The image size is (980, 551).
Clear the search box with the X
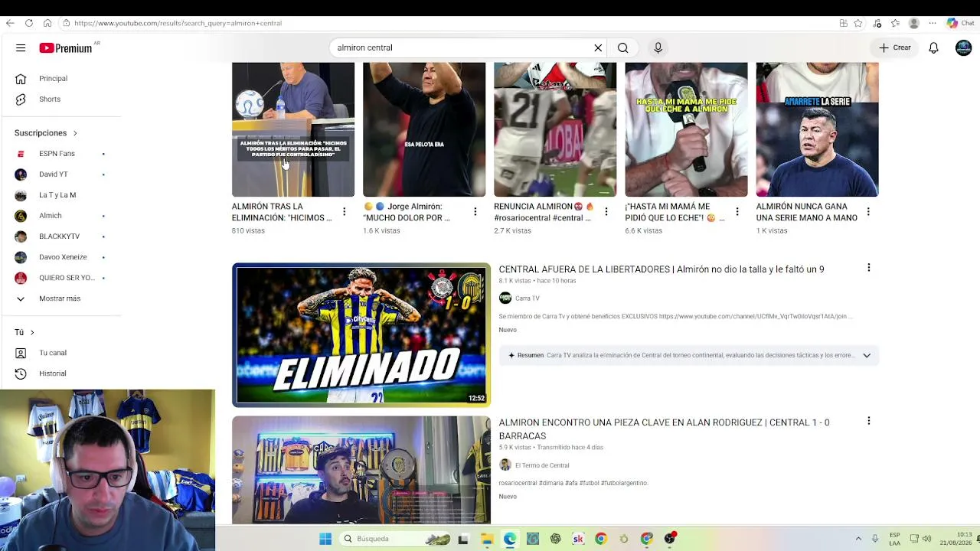click(x=598, y=47)
